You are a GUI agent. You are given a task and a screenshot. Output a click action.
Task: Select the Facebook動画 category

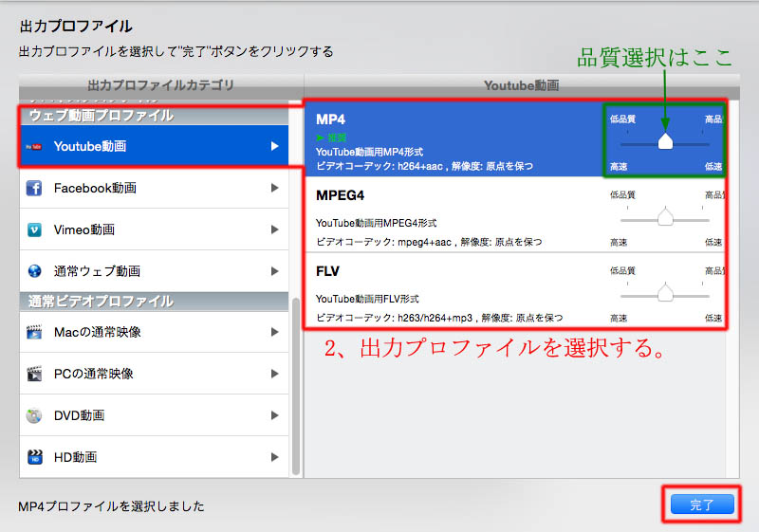point(154,188)
